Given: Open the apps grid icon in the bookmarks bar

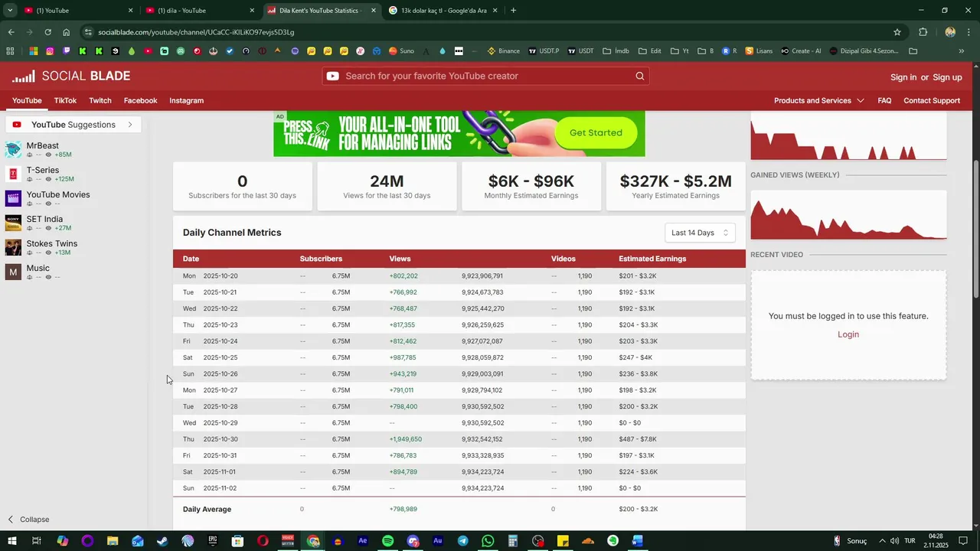Looking at the screenshot, I should pyautogui.click(x=10, y=51).
